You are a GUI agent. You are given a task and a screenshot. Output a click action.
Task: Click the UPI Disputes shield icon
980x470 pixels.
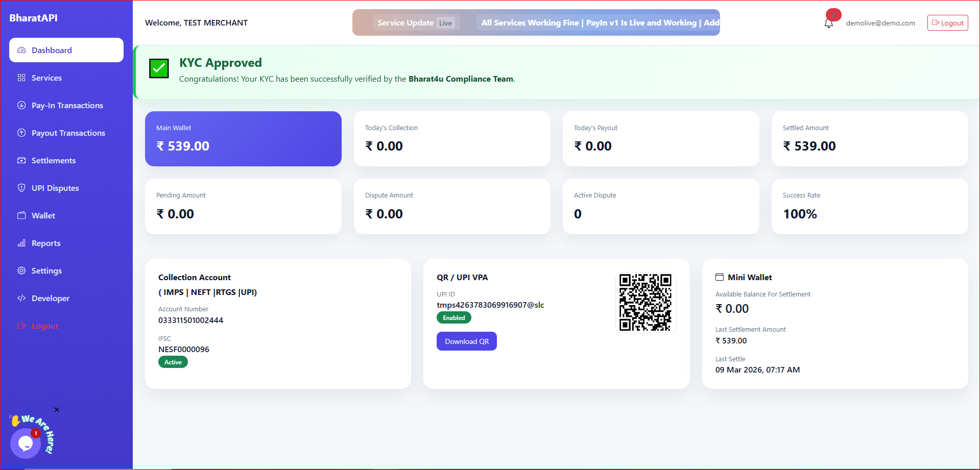pyautogui.click(x=21, y=188)
